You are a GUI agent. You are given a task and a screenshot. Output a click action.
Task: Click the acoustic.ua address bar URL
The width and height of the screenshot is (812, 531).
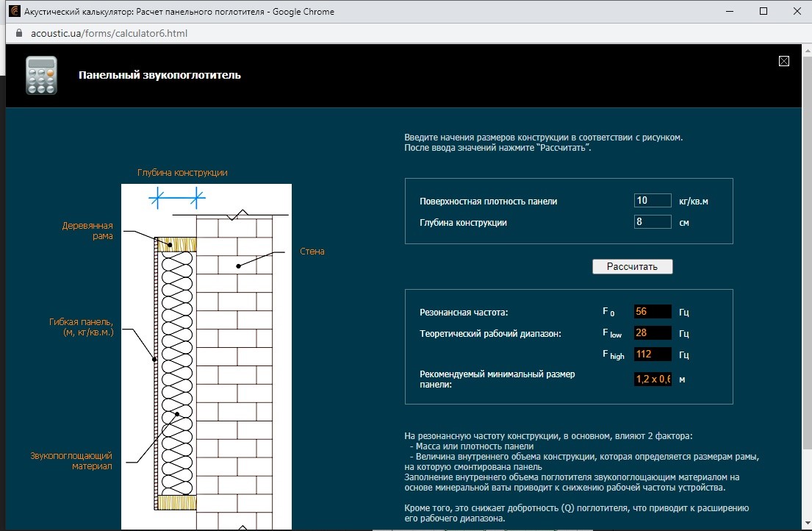pyautogui.click(x=109, y=33)
